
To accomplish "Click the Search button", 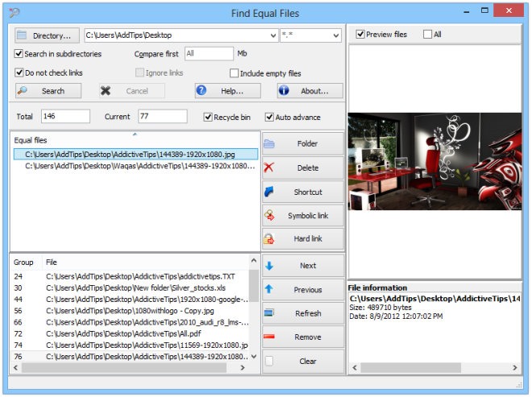I will click(x=48, y=91).
